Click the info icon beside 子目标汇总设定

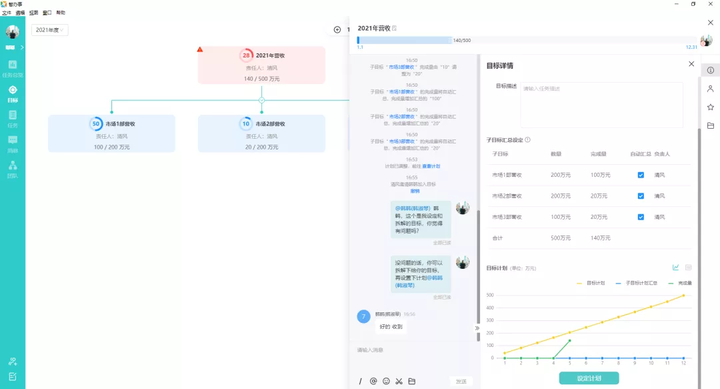tap(528, 140)
